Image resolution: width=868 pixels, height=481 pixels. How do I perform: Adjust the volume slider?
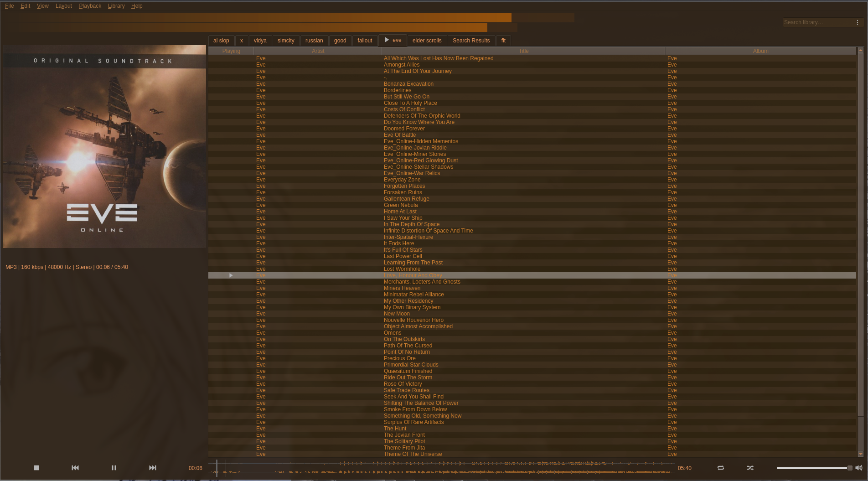pos(814,468)
